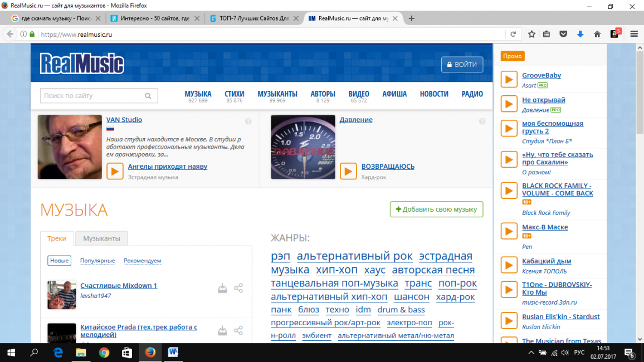Share the 'Китайское Prada' track
Viewport: 644px width, 362px height.
(238, 330)
